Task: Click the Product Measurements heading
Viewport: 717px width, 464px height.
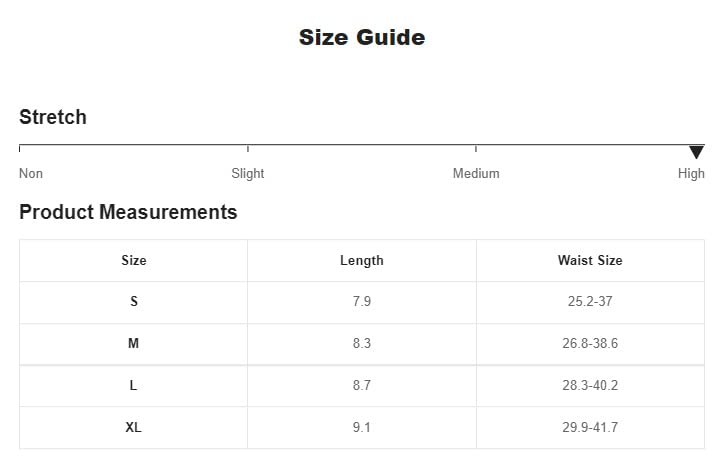Action: click(x=128, y=212)
